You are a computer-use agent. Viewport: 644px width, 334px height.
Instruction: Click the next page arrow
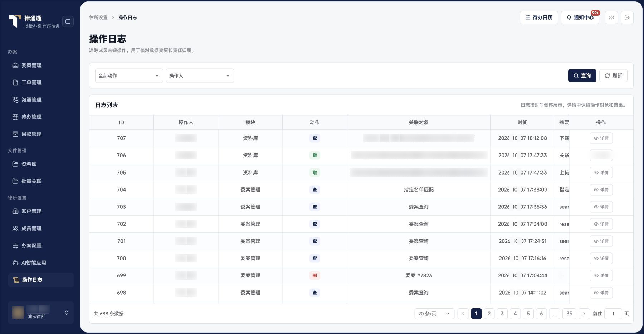[584, 314]
